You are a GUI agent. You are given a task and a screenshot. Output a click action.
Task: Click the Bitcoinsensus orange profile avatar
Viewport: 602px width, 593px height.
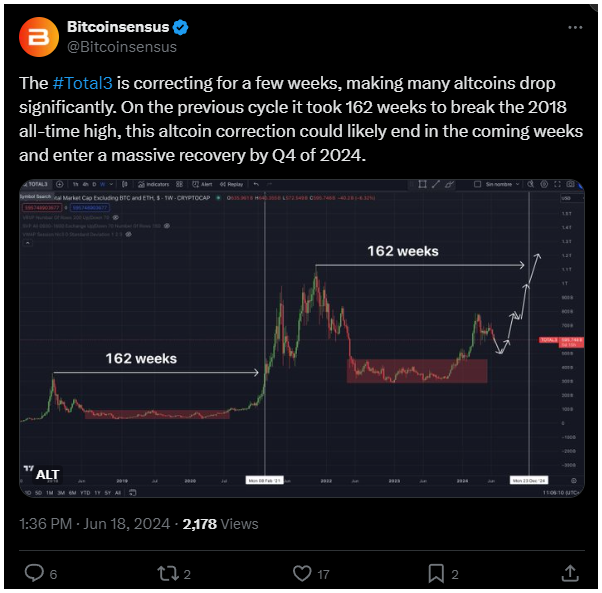(x=39, y=37)
